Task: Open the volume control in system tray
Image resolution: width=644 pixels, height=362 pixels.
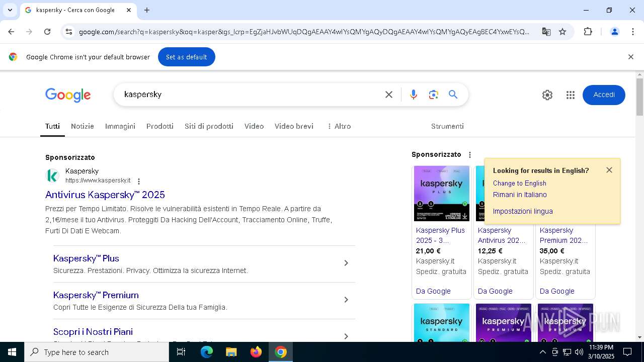Action: pos(579,352)
